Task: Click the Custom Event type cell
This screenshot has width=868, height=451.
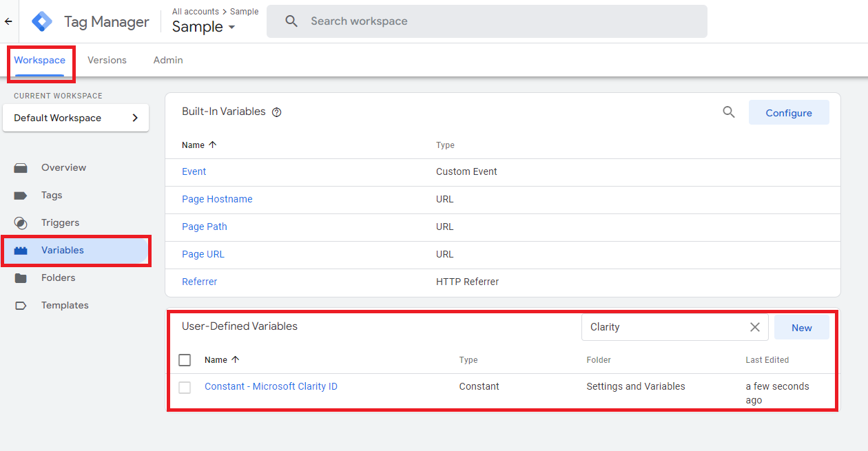Action: [466, 171]
